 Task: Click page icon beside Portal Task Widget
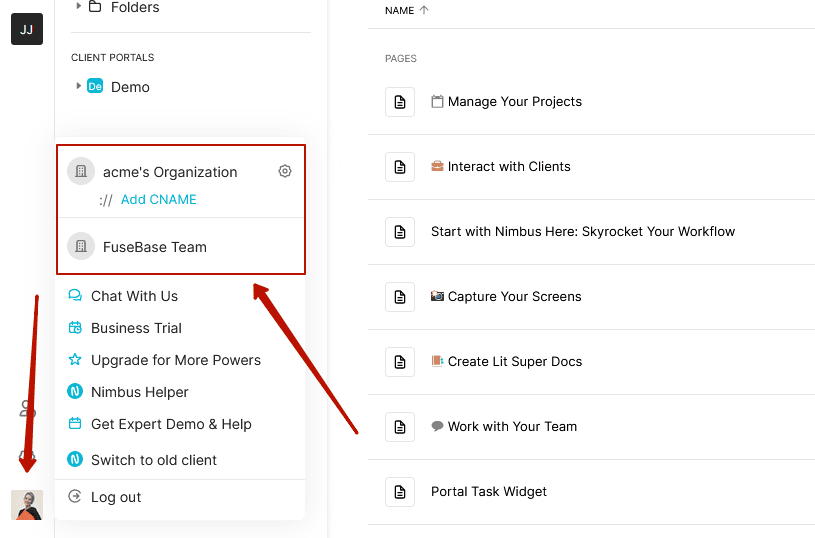click(400, 492)
